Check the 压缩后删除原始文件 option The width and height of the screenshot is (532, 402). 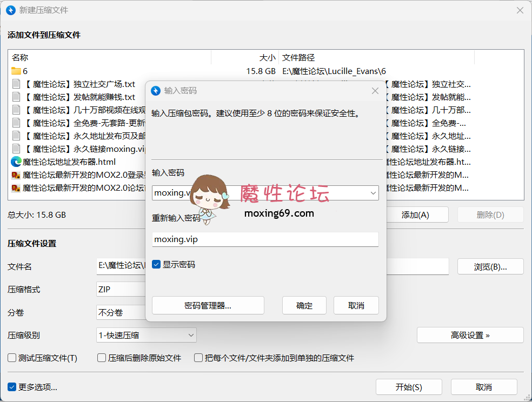(101, 358)
